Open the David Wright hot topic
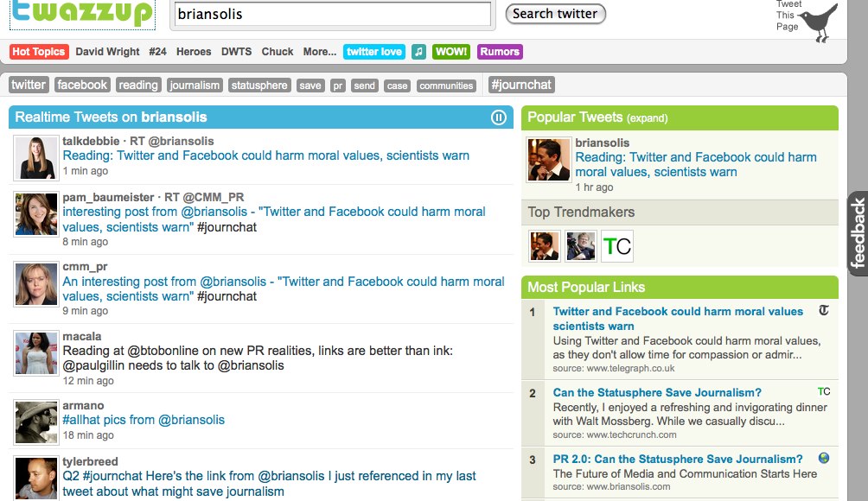 tap(107, 52)
